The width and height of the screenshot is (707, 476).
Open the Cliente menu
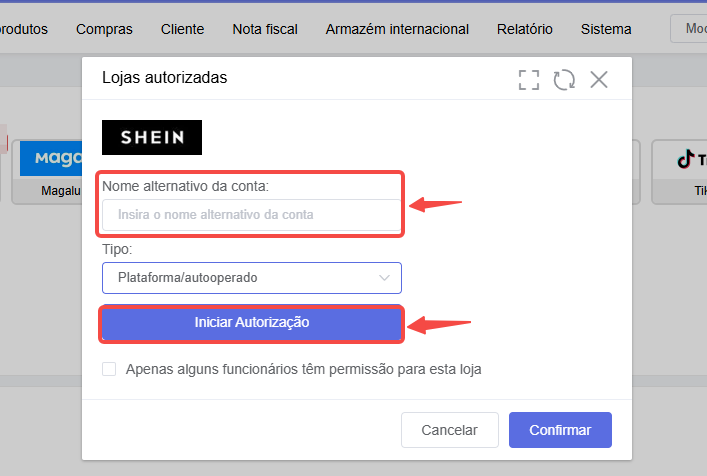(x=183, y=29)
